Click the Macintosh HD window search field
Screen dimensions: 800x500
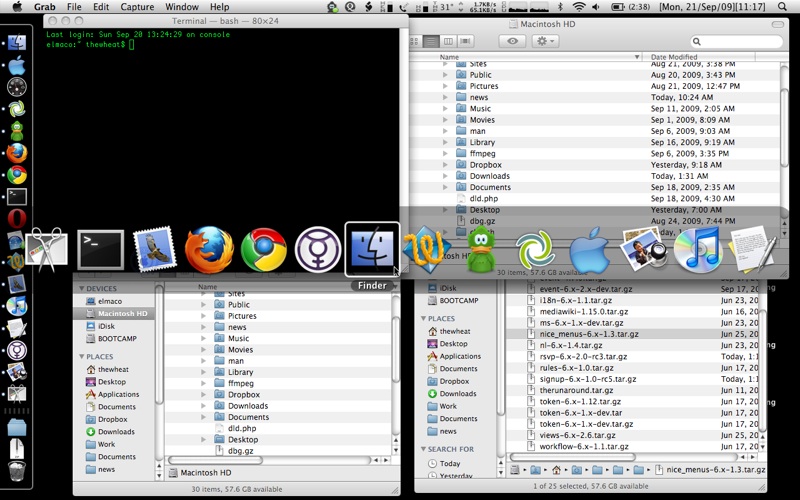[x=738, y=42]
